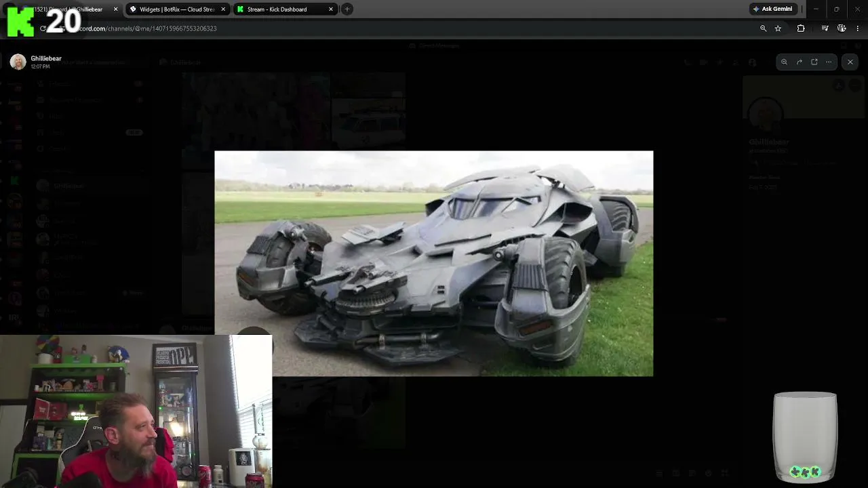Click the Ghilliebear username above the image
Screen dimensions: 868x488
[46, 58]
